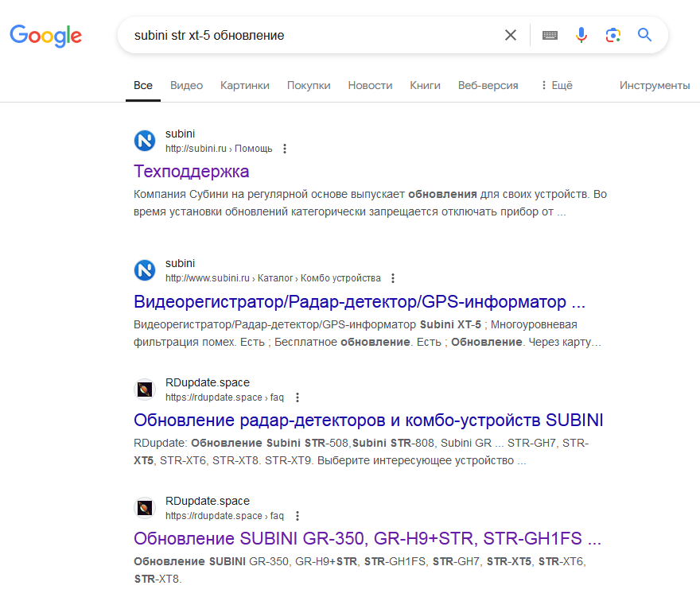The height and width of the screenshot is (597, 700).
Task: Open the Техподдержка result link
Action: [191, 172]
